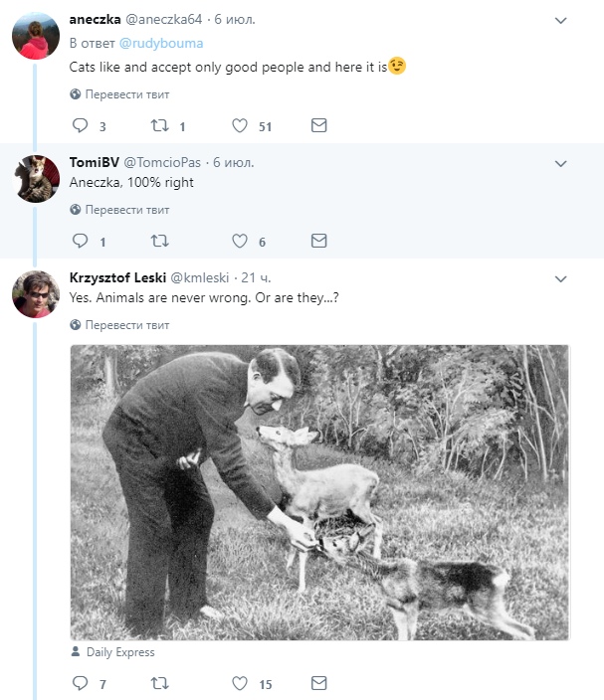Open the dropdown arrow on Krzysztof Leski's tweet
604x700 pixels.
[x=560, y=279]
